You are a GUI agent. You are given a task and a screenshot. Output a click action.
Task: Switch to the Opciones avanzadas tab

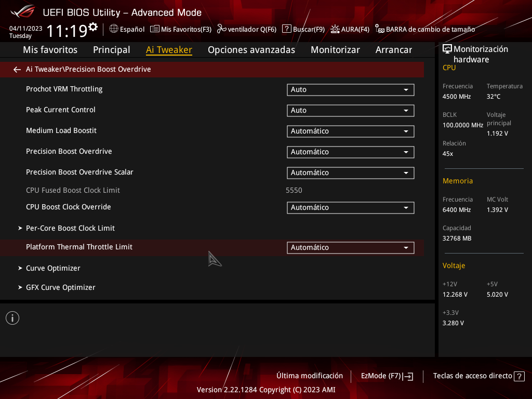[251, 50]
